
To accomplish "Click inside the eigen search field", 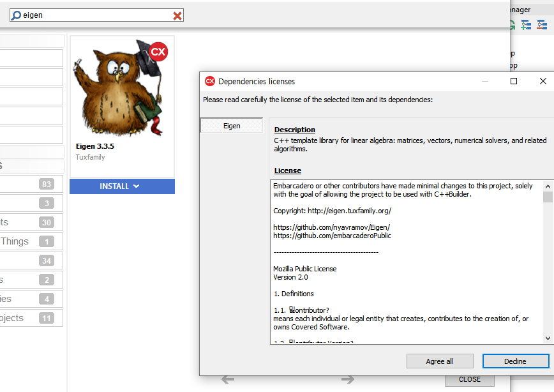I will click(x=96, y=15).
